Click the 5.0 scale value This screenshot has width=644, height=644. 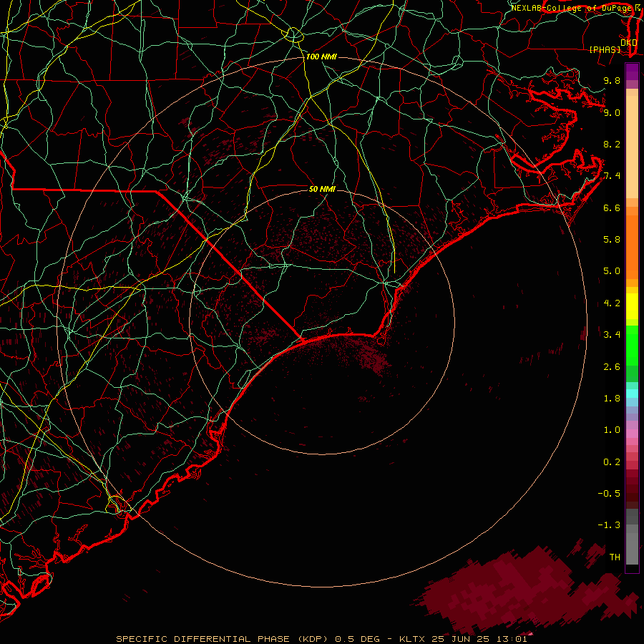(x=612, y=271)
